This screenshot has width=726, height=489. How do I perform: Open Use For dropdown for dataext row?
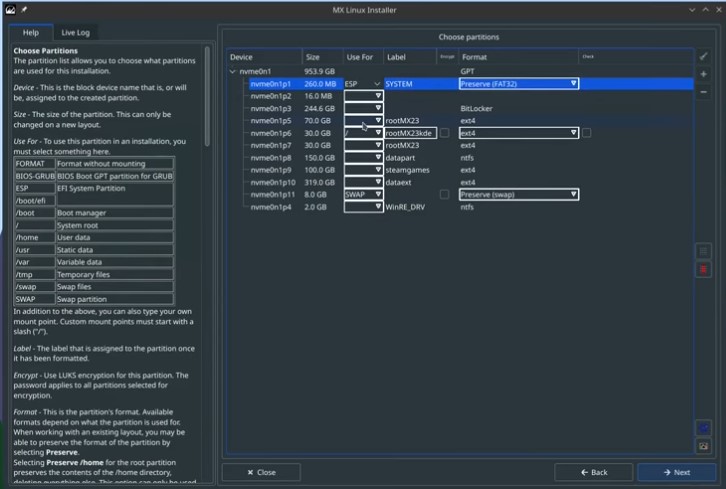pos(363,182)
